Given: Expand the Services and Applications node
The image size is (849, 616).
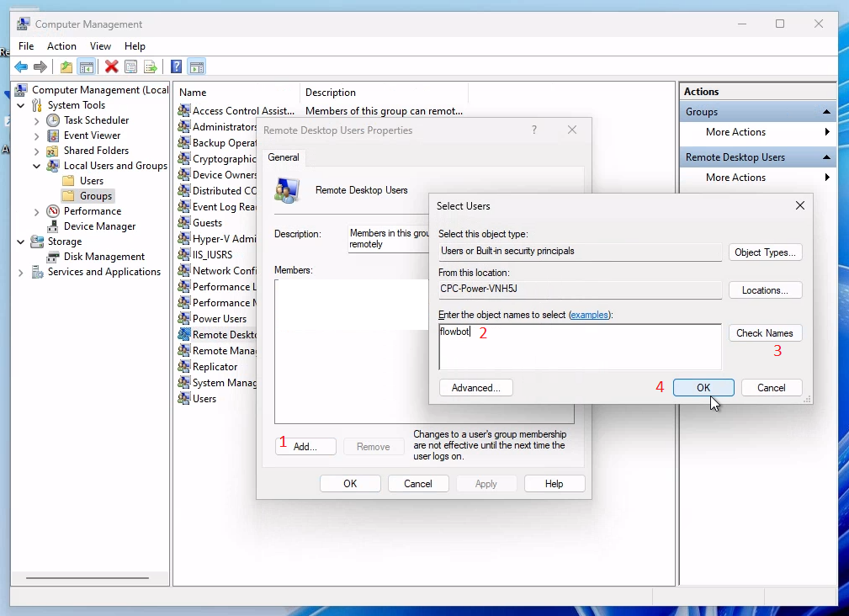Looking at the screenshot, I should click(x=19, y=272).
